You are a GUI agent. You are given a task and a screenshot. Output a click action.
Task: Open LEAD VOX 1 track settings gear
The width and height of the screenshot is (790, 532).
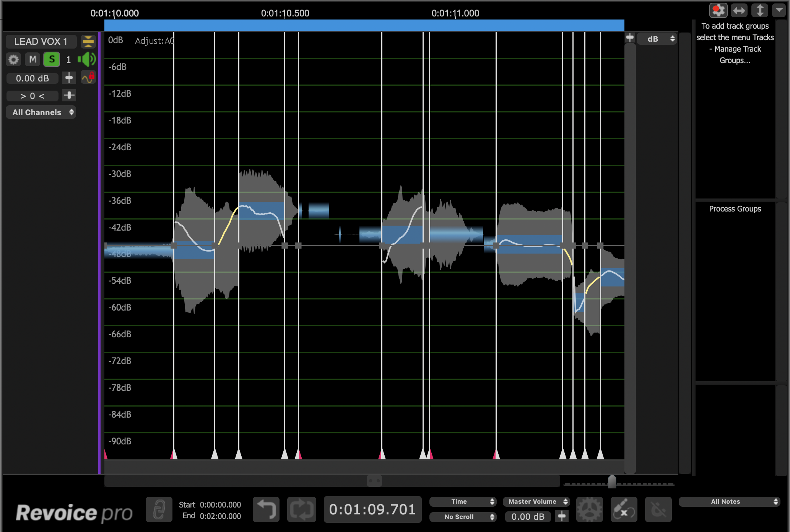pos(13,60)
